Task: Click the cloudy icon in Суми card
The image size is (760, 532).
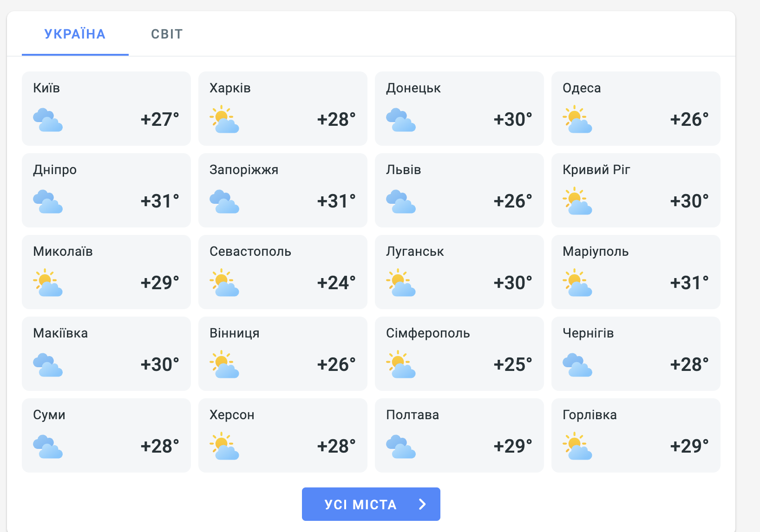Action: pyautogui.click(x=48, y=447)
